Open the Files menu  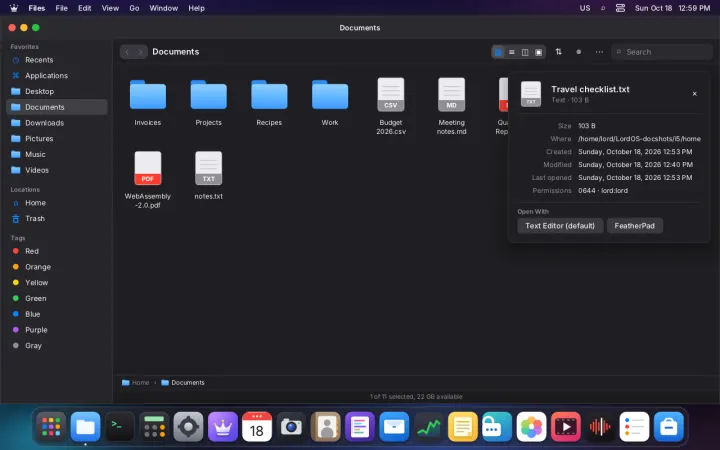36,8
